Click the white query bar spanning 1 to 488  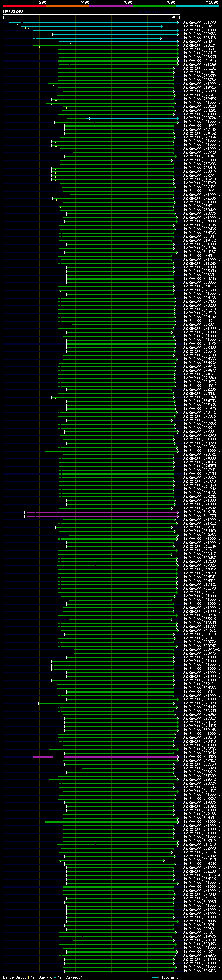[x=92, y=15]
